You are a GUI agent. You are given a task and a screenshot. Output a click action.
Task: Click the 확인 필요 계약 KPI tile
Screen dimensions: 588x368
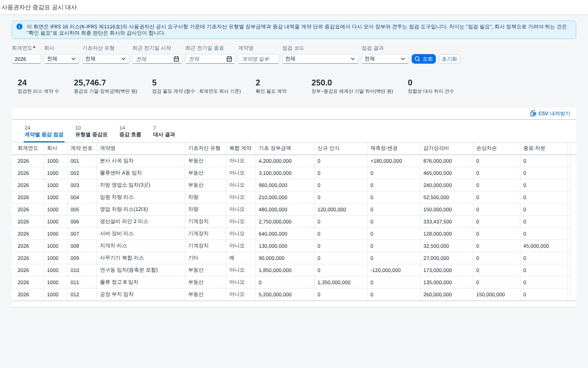[271, 86]
